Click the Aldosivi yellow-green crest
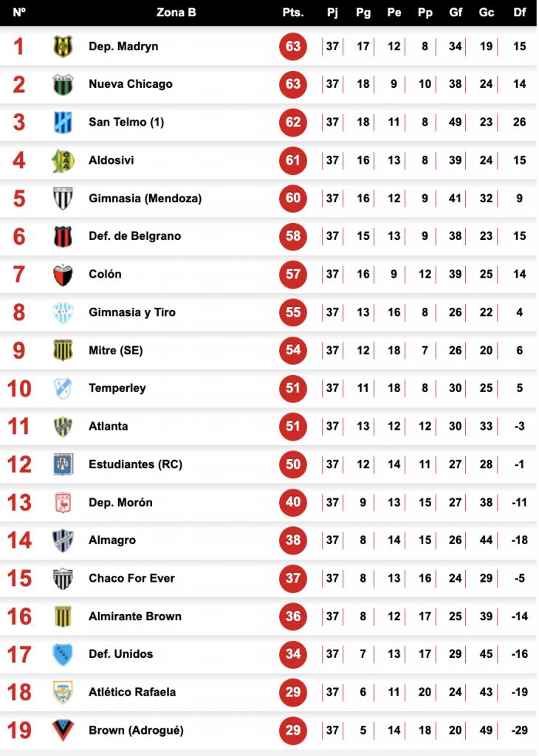This screenshot has width=539, height=756. tap(63, 160)
